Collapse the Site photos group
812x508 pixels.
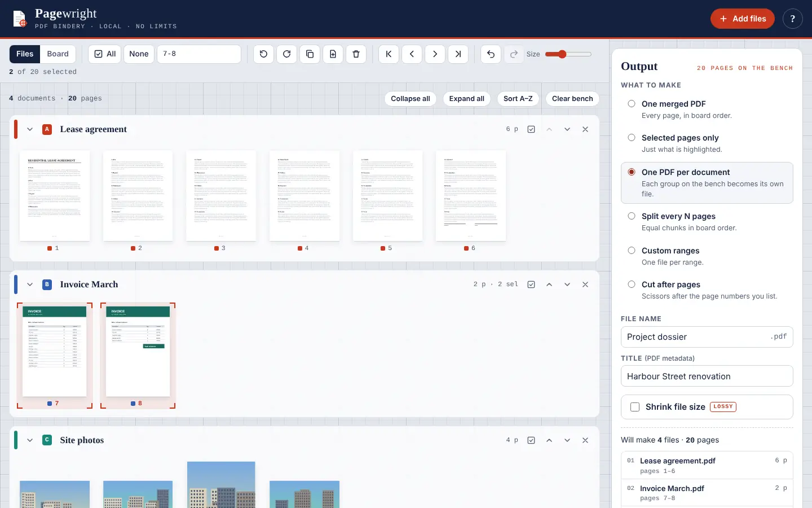pos(30,440)
